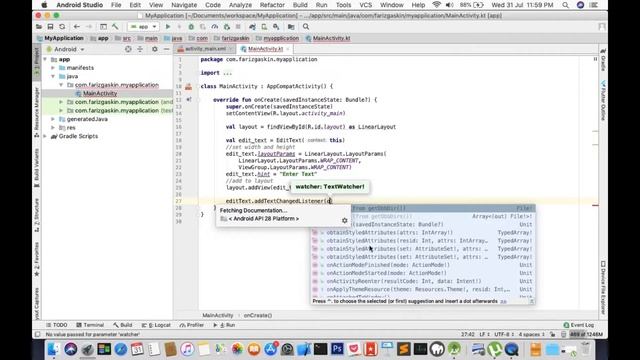
Task: Click the Search Everywhere magnifier in toolbar
Action: 306,27
